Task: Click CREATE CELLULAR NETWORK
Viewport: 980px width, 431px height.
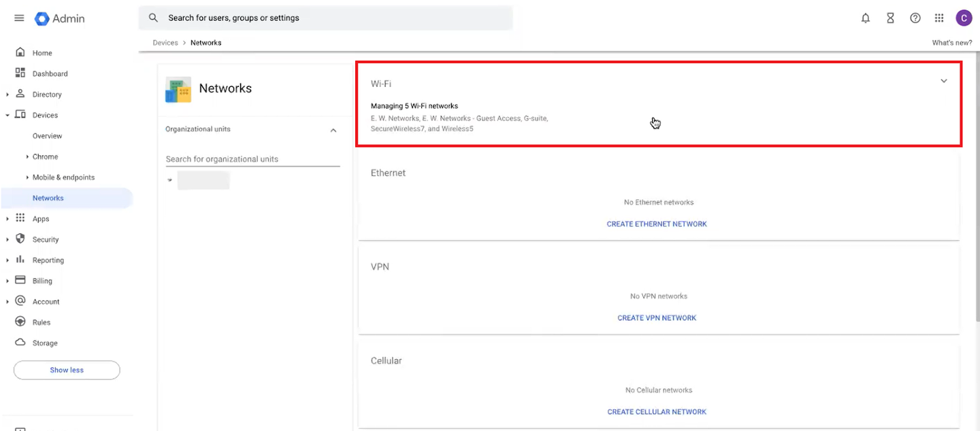Action: pos(657,412)
